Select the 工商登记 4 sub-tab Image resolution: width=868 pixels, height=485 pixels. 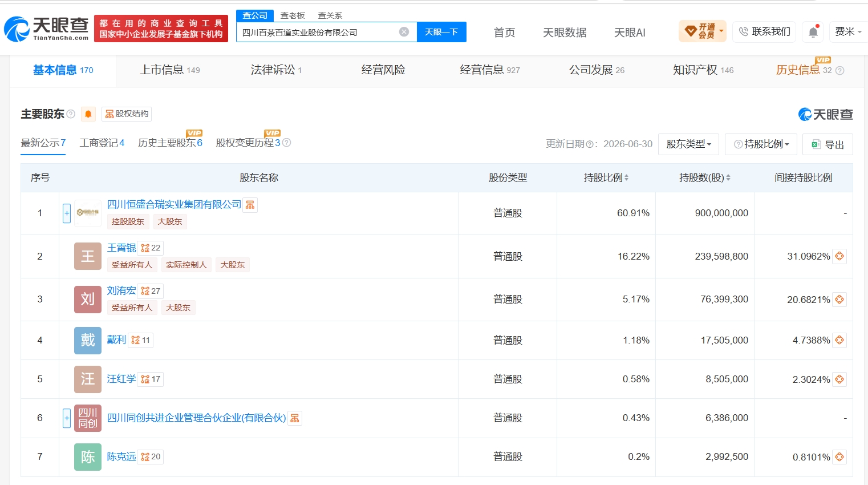(102, 143)
